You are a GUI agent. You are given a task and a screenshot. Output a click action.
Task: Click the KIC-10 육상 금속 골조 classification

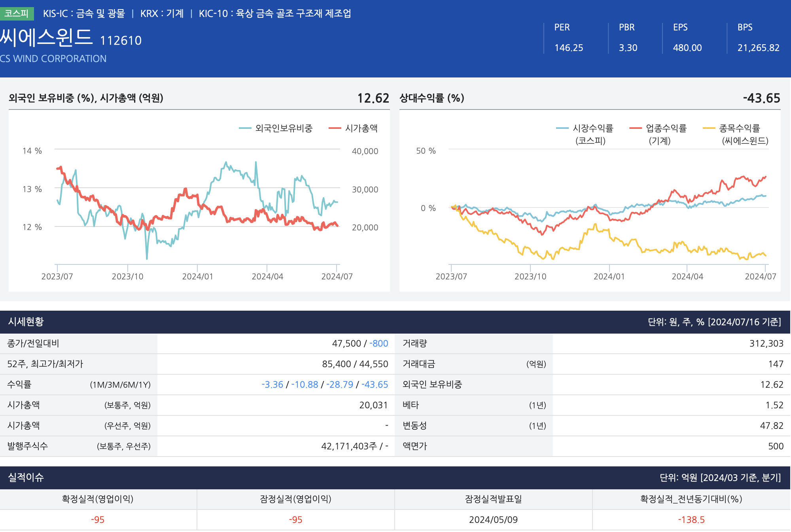click(x=275, y=13)
